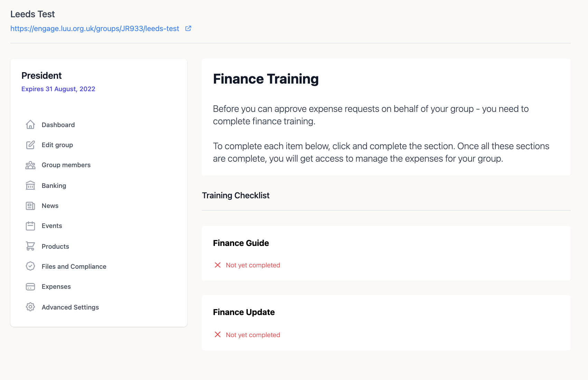The image size is (588, 380).
Task: Open the Finance Update training item
Action: pyautogui.click(x=244, y=312)
